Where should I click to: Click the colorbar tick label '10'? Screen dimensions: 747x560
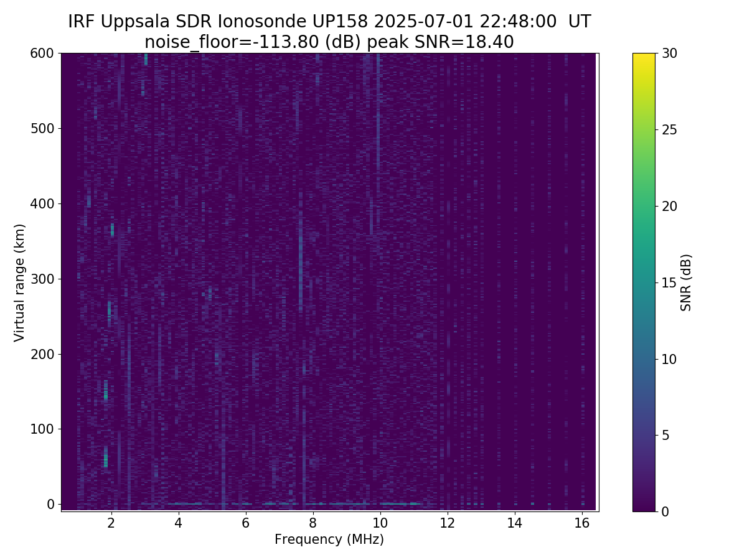tap(670, 359)
